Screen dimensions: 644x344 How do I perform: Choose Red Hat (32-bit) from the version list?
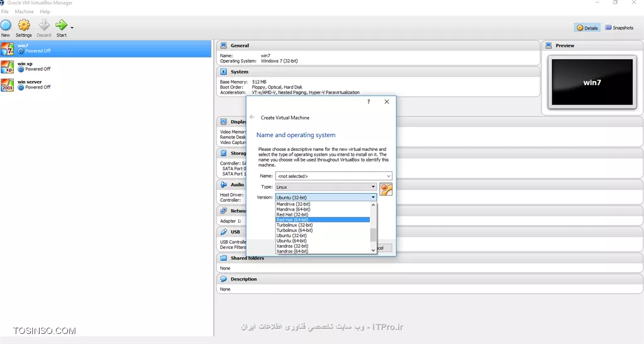click(x=323, y=214)
